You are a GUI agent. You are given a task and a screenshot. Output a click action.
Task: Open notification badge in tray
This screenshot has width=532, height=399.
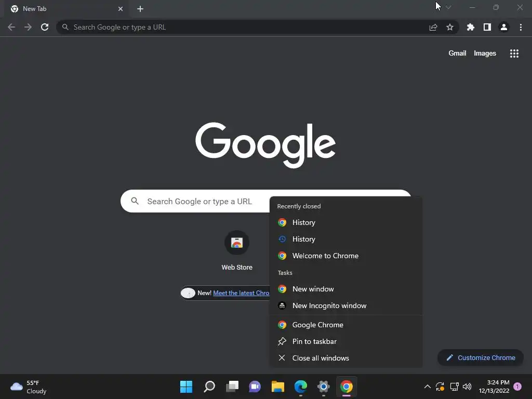click(x=517, y=387)
